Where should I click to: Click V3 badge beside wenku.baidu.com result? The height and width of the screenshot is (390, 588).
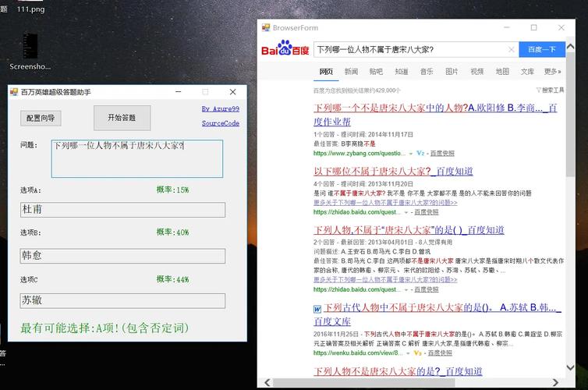click(418, 353)
